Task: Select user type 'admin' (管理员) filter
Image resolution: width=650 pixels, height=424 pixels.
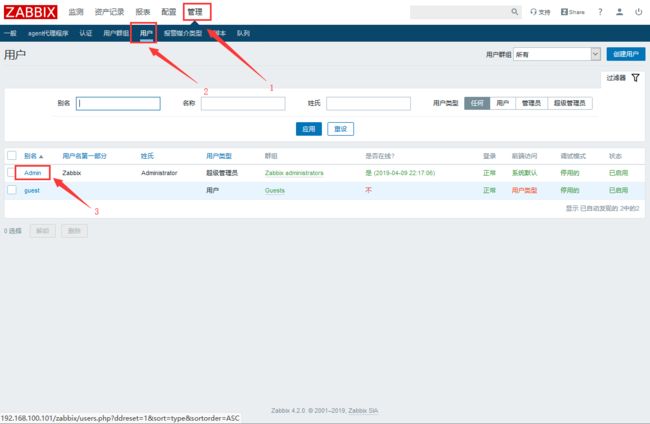Action: tap(531, 103)
